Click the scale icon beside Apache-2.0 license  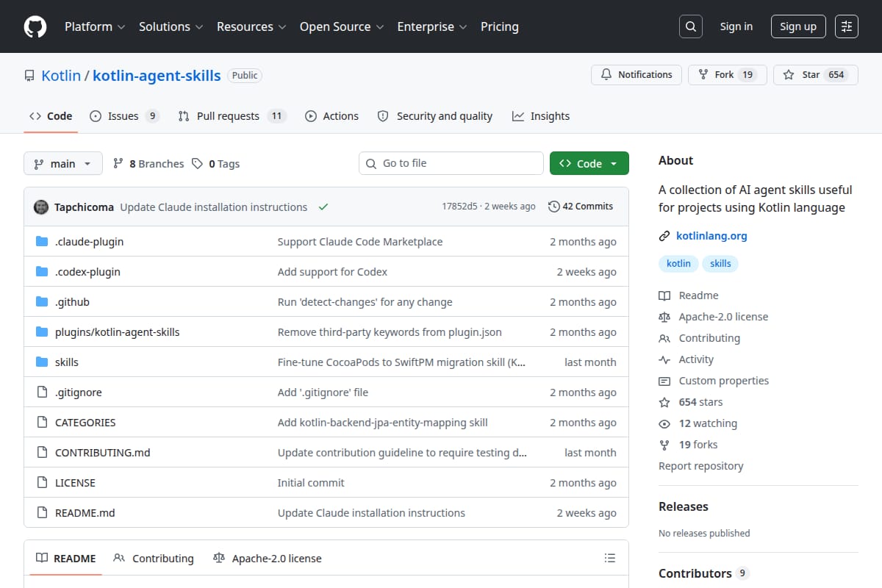pyautogui.click(x=664, y=317)
